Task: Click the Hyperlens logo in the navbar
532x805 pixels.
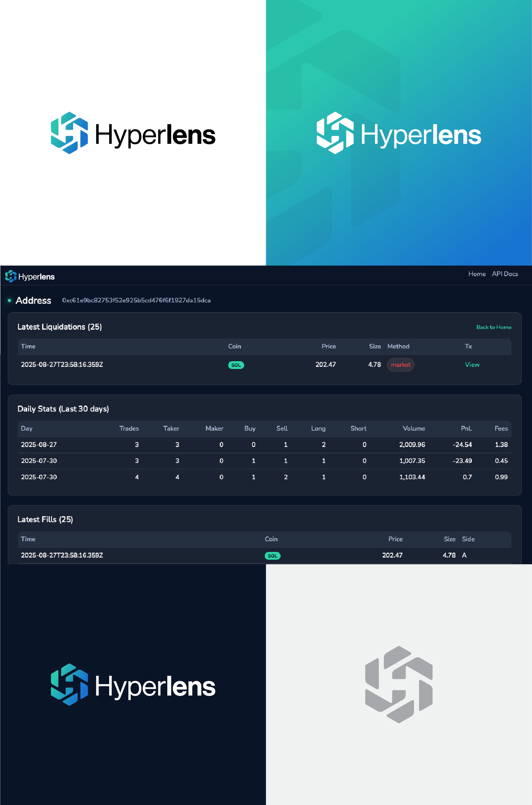Action: (30, 276)
